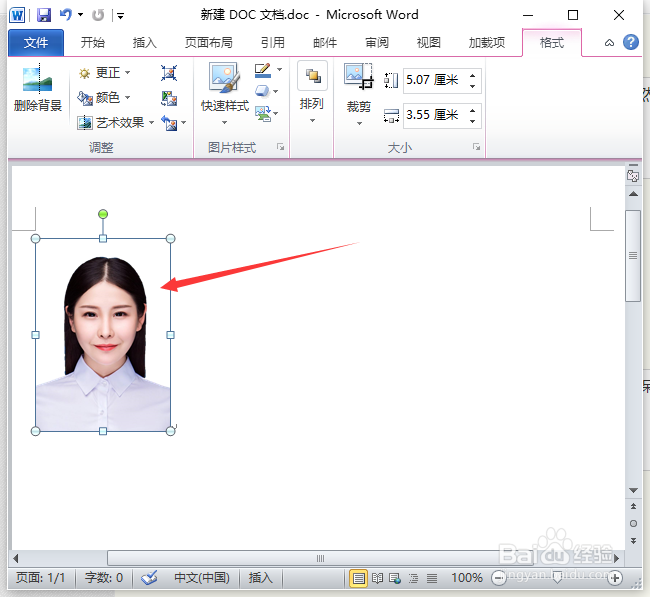Select Full Screen Reading view button

coord(377,578)
